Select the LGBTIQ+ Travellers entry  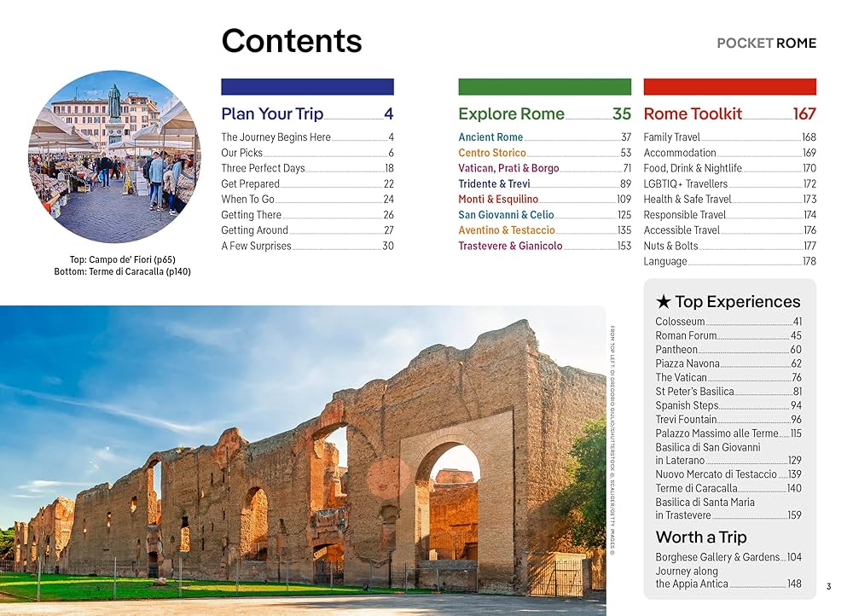pos(685,182)
